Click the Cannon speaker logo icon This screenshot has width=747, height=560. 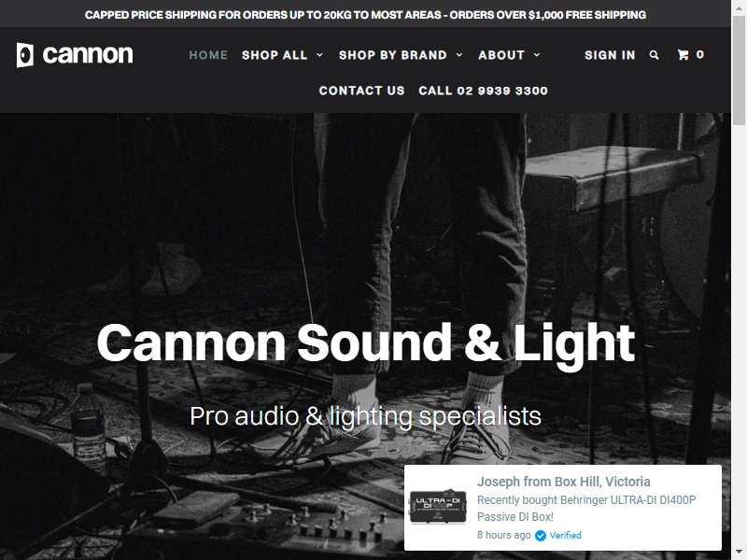25,55
